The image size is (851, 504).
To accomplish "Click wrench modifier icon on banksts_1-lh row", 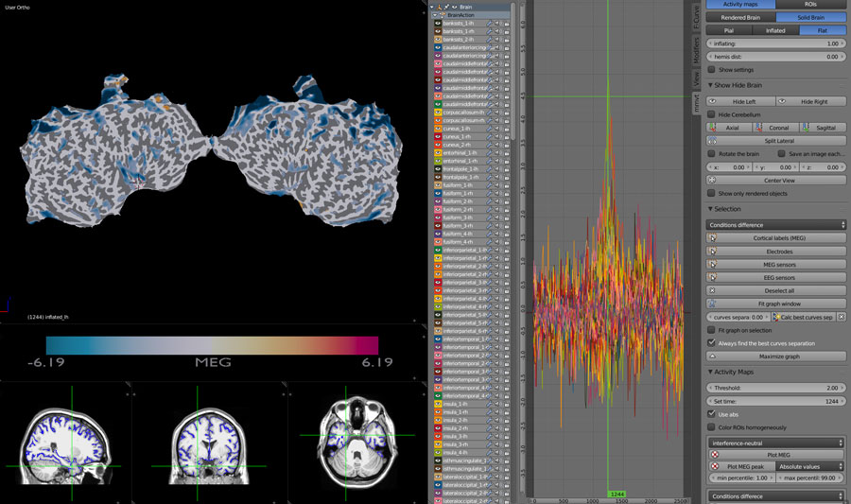I will 490,24.
